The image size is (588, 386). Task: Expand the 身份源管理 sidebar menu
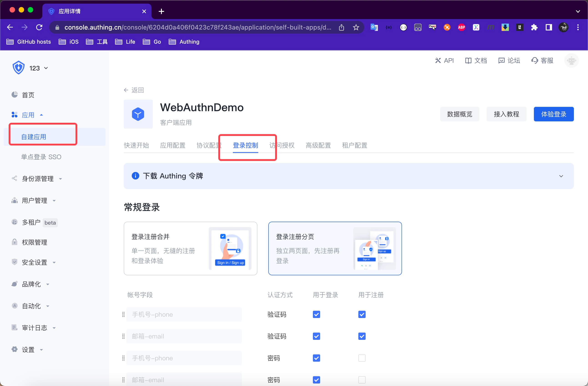pos(38,178)
